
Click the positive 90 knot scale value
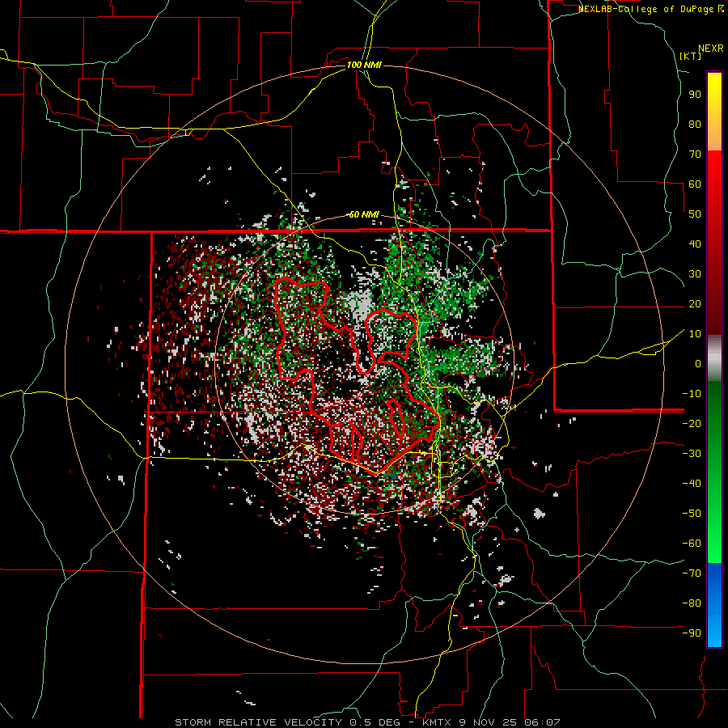click(695, 95)
